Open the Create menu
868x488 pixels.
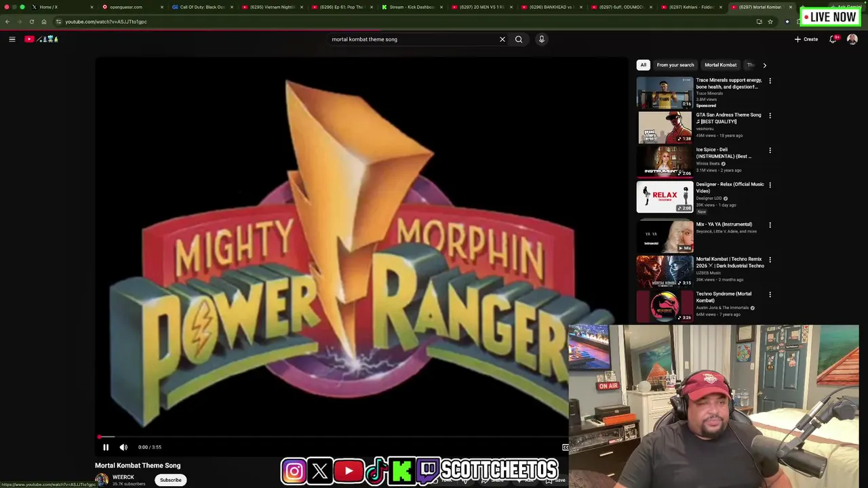coord(806,39)
